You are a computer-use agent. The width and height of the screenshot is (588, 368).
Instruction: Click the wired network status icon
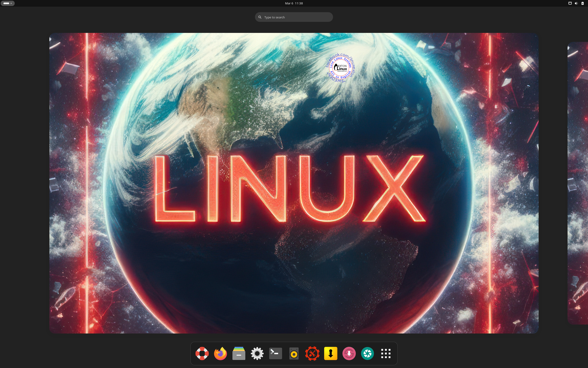click(570, 3)
